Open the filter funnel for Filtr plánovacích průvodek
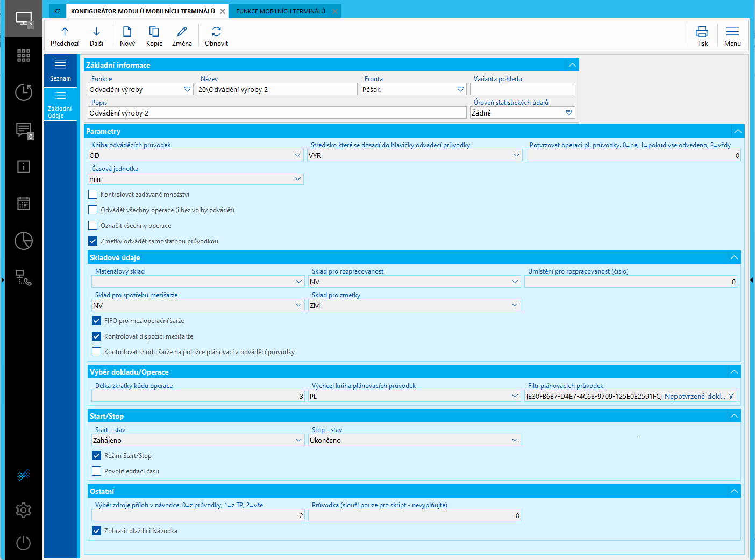Screen dimensions: 755x560 click(x=731, y=396)
